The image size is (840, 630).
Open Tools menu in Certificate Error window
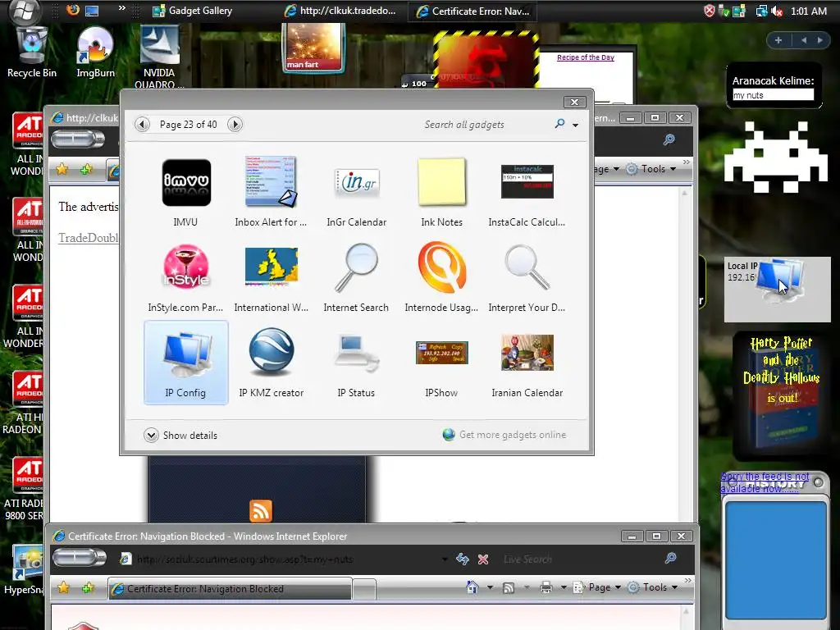tap(653, 587)
